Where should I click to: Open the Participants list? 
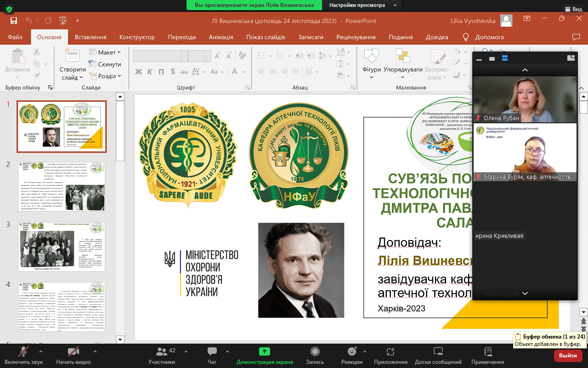tap(162, 355)
